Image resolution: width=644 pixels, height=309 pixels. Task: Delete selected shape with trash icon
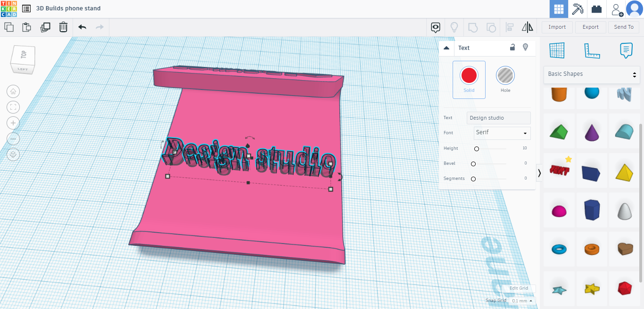[63, 27]
